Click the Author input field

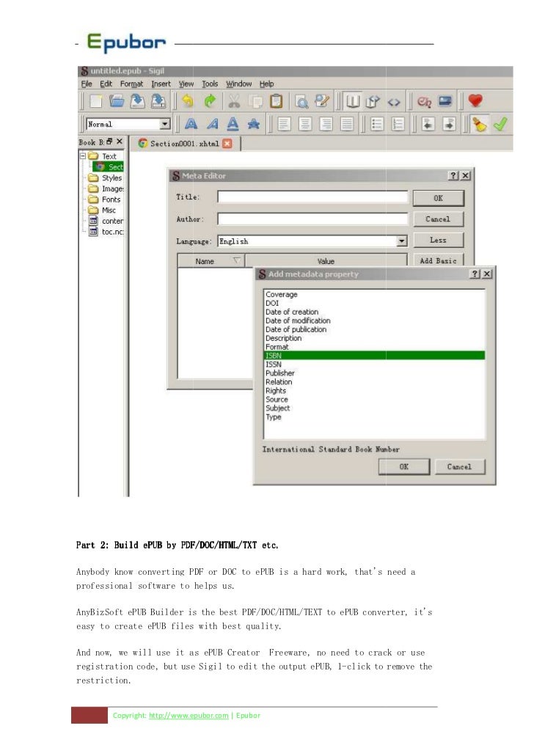pos(312,219)
